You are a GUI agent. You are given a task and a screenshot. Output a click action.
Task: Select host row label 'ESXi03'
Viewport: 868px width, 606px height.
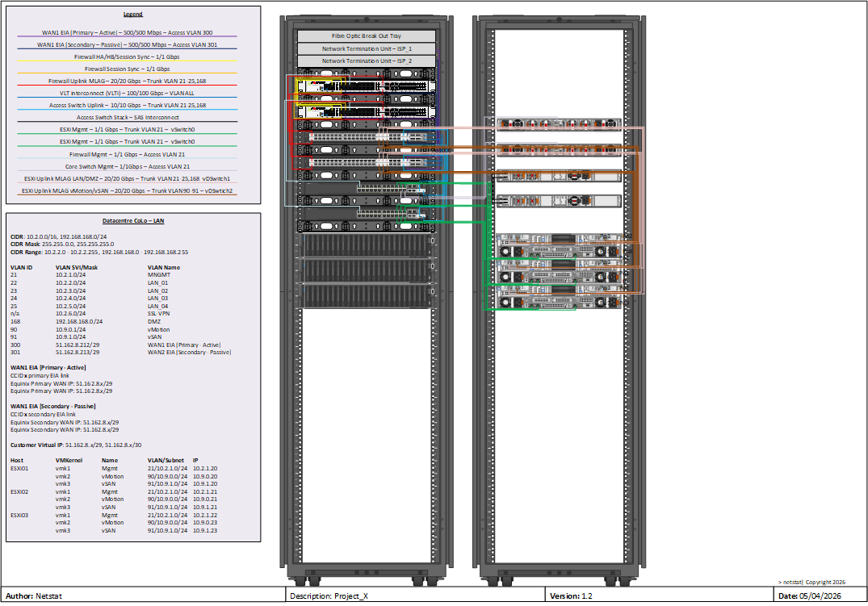point(19,516)
